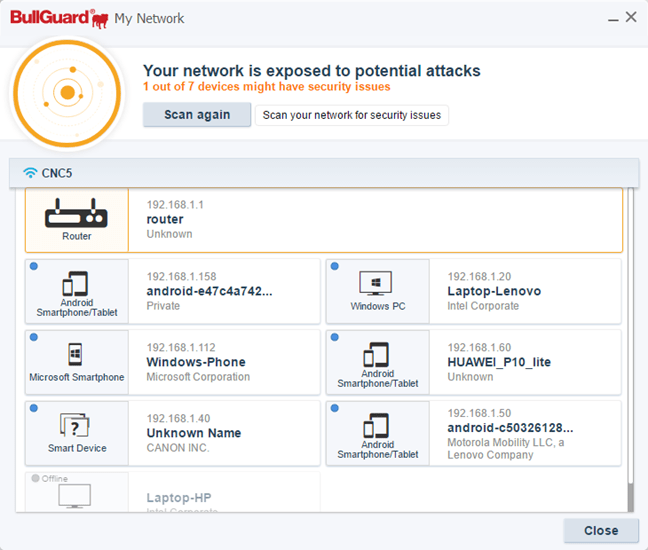The height and width of the screenshot is (550, 648).
Task: Click Android icon for android-e47c4a742 device
Action: [x=76, y=283]
